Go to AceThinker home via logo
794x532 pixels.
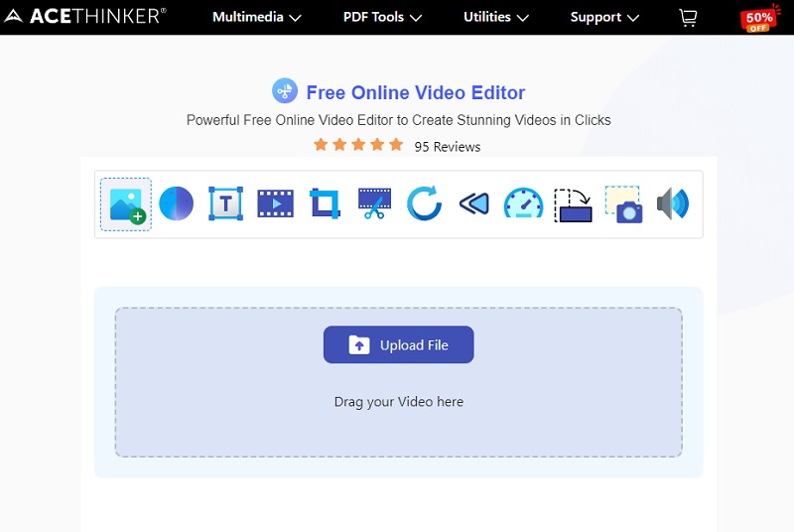pyautogui.click(x=84, y=16)
